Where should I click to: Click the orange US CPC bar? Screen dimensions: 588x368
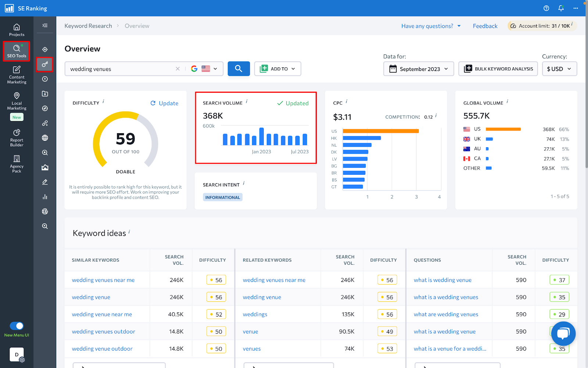pyautogui.click(x=380, y=131)
